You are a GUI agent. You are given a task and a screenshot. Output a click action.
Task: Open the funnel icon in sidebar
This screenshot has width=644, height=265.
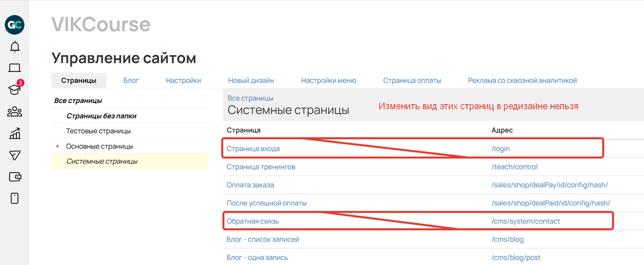14,155
